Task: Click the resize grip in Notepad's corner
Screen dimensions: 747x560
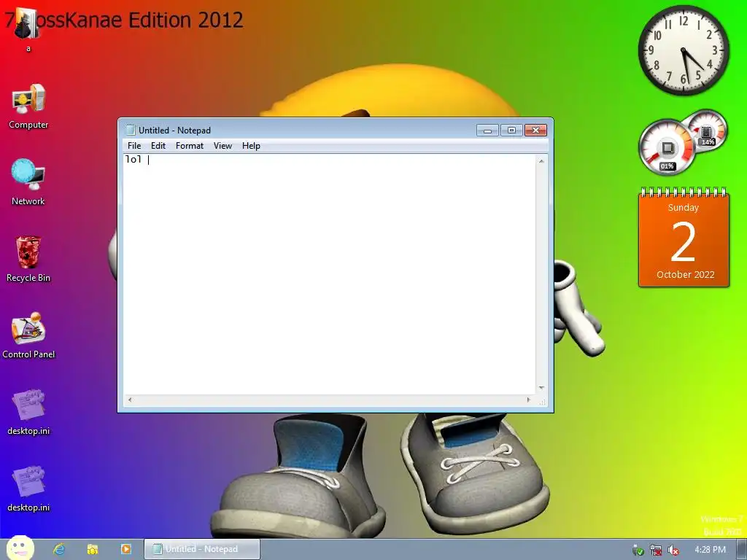Action: point(542,401)
